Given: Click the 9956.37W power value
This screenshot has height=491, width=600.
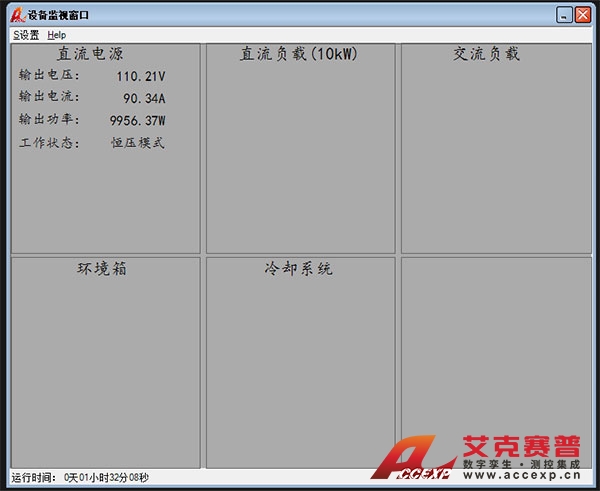Looking at the screenshot, I should [x=138, y=121].
